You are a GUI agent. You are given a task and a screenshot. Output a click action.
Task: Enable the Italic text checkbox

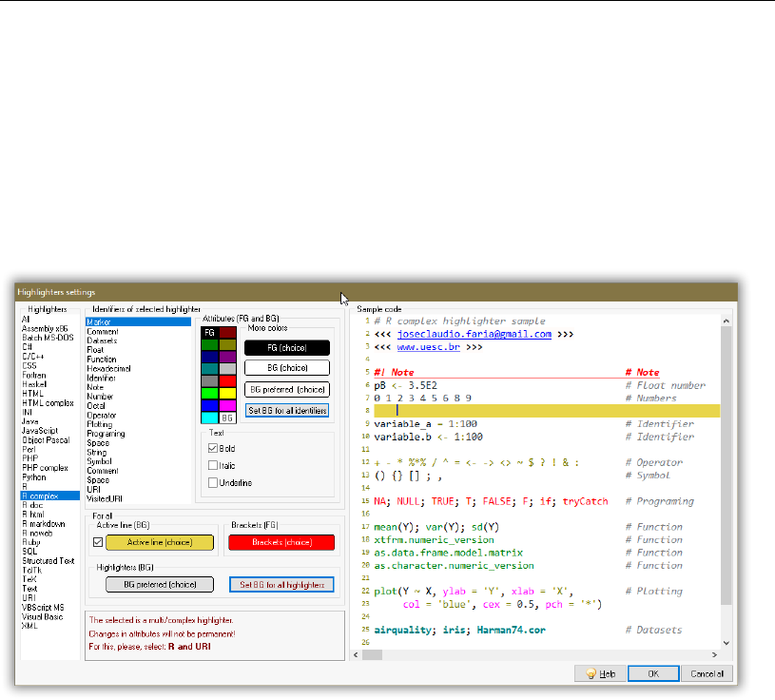coord(213,465)
